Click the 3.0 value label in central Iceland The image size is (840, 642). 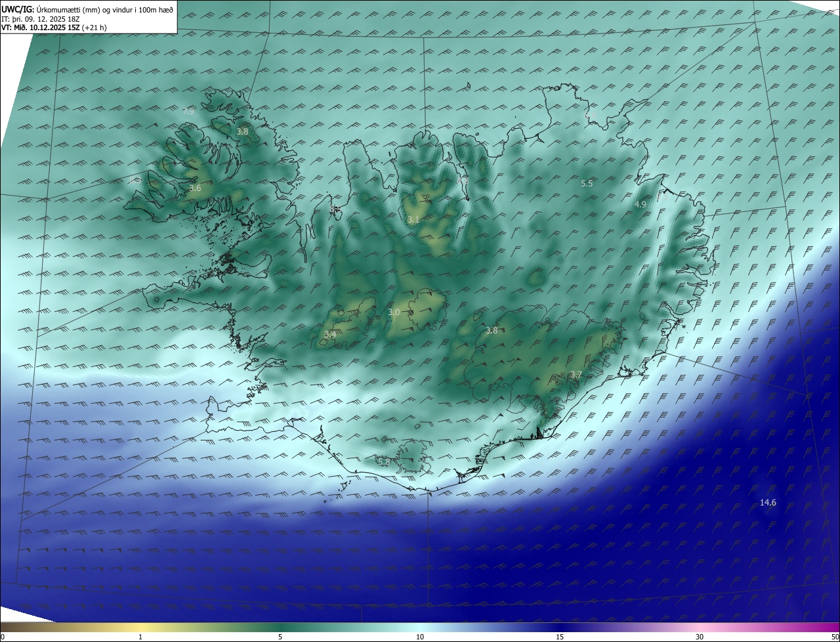[x=394, y=312]
